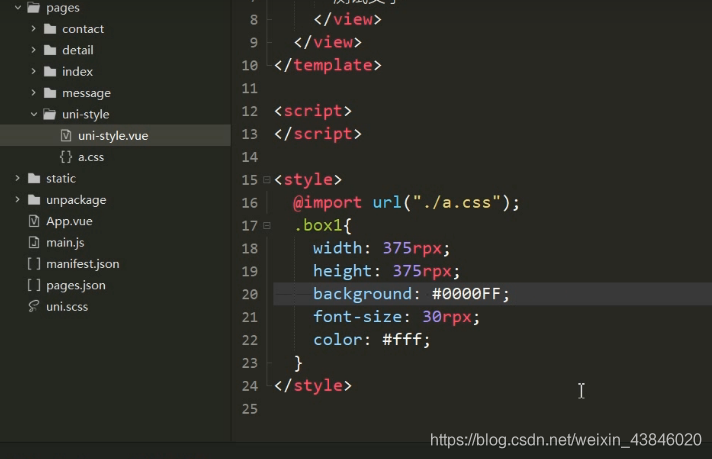
Task: Click the opening script tag on line 12
Action: (x=313, y=111)
